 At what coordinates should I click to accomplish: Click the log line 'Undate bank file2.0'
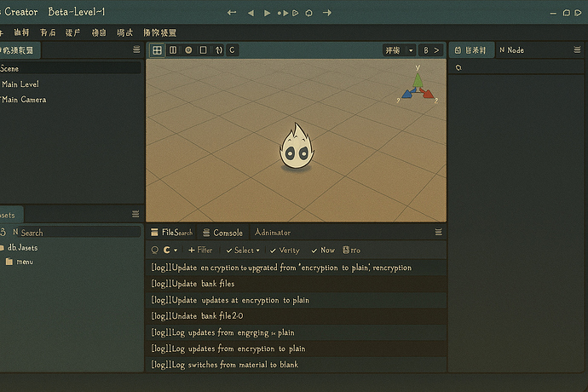tap(297, 316)
